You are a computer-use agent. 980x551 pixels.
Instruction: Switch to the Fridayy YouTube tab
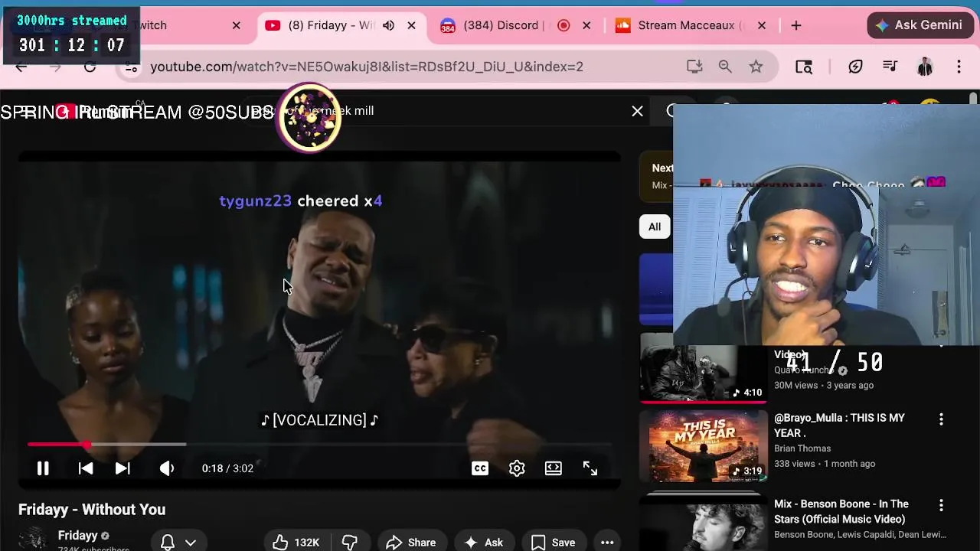click(x=331, y=25)
